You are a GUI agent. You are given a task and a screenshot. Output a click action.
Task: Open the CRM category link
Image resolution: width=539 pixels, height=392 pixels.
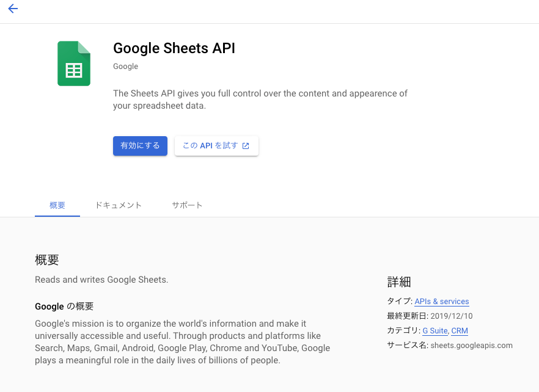(460, 330)
